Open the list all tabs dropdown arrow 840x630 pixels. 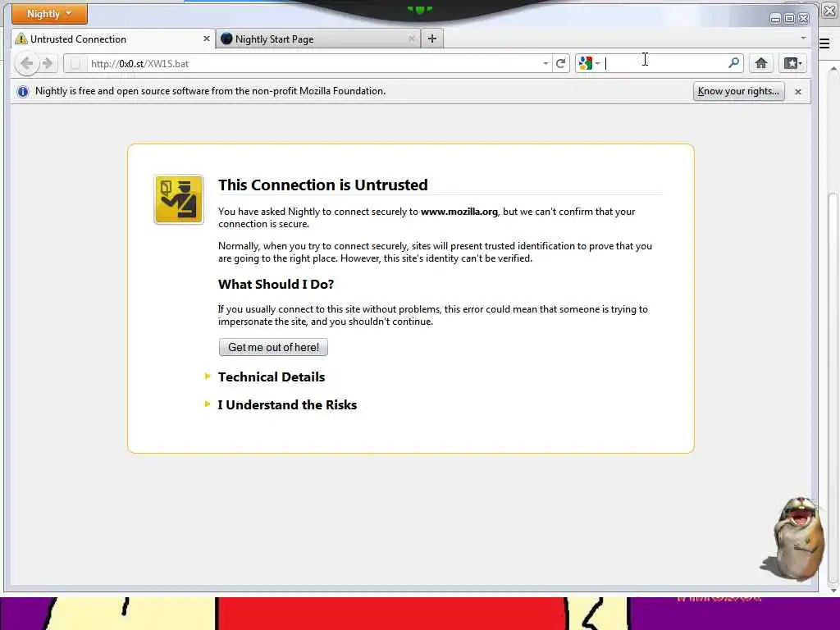pyautogui.click(x=803, y=38)
